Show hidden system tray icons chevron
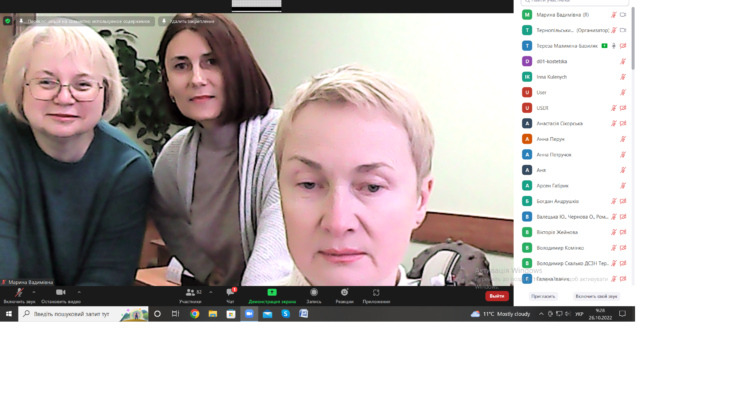Viewport: 750px width, 400px height. [x=542, y=314]
